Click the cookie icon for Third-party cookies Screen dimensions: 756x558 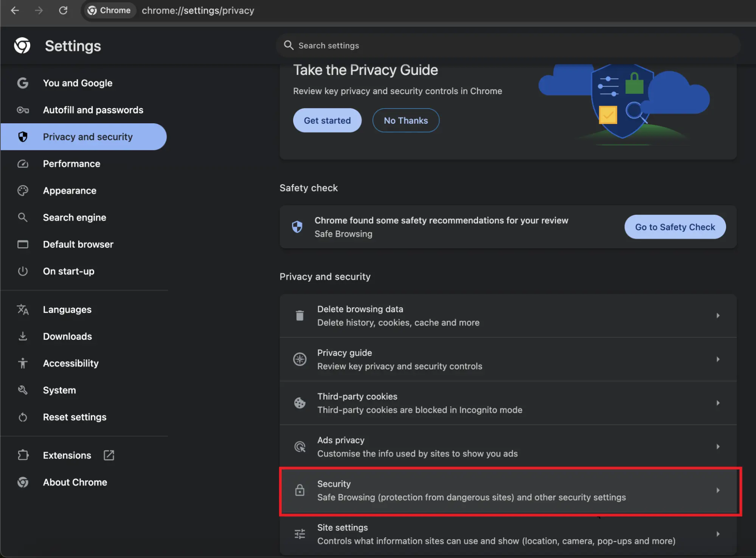click(300, 403)
